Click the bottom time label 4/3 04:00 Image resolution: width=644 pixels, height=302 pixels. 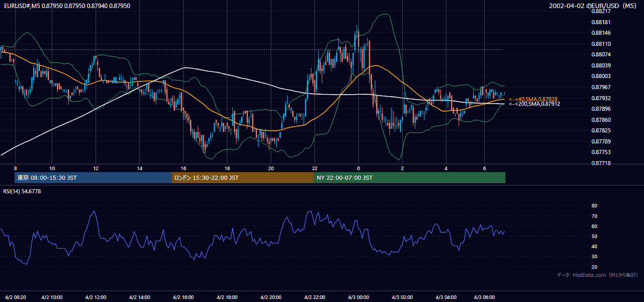tap(446, 297)
